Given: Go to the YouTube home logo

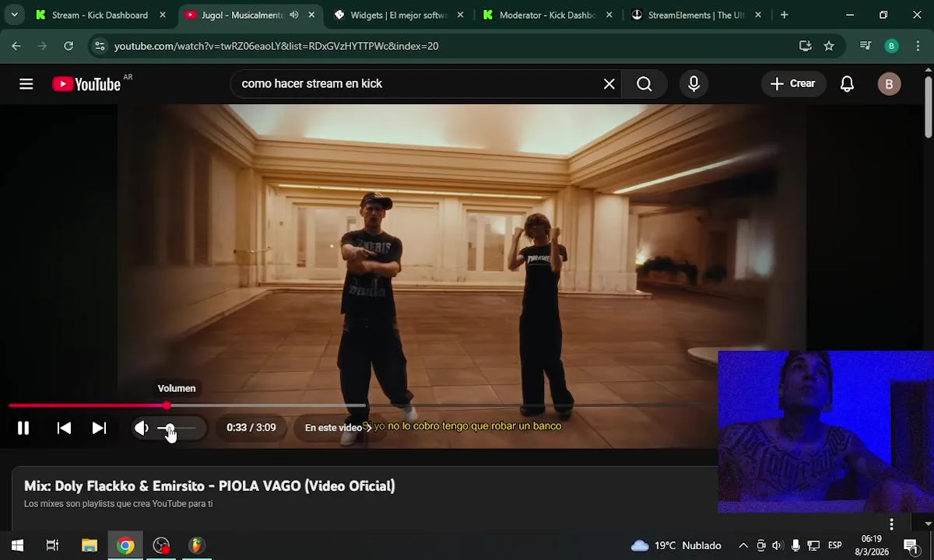Looking at the screenshot, I should [86, 84].
